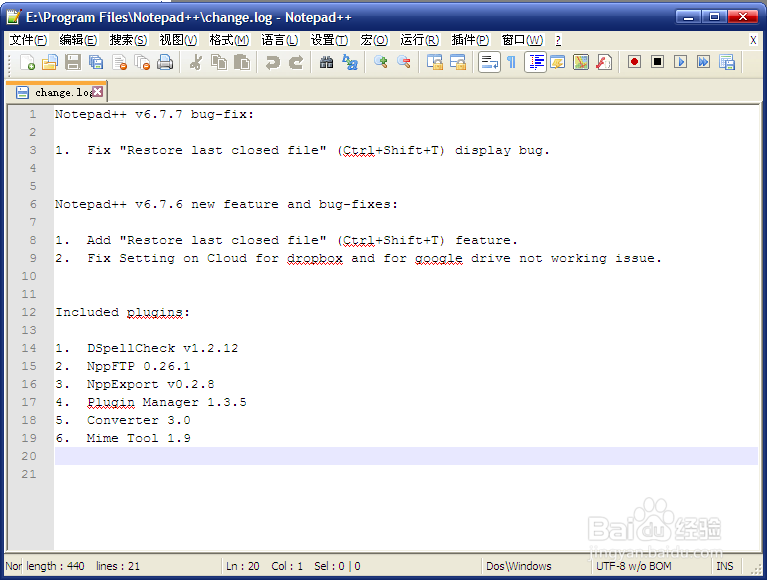The image size is (767, 580).
Task: Maximize the Notepad++ window
Action: [x=714, y=17]
